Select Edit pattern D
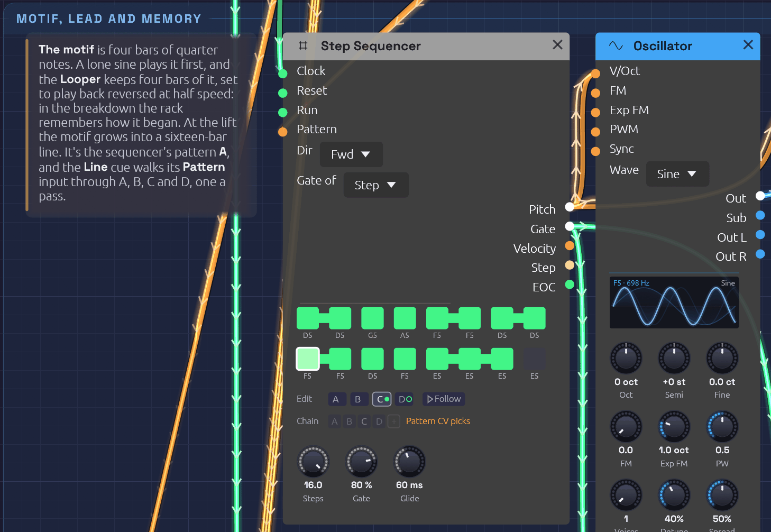The width and height of the screenshot is (771, 532). (405, 399)
